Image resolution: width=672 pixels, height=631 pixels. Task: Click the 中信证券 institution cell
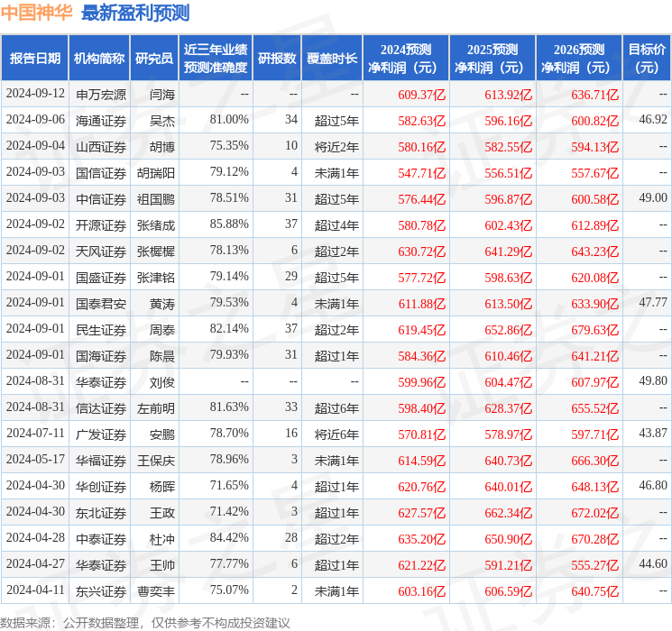[101, 199]
